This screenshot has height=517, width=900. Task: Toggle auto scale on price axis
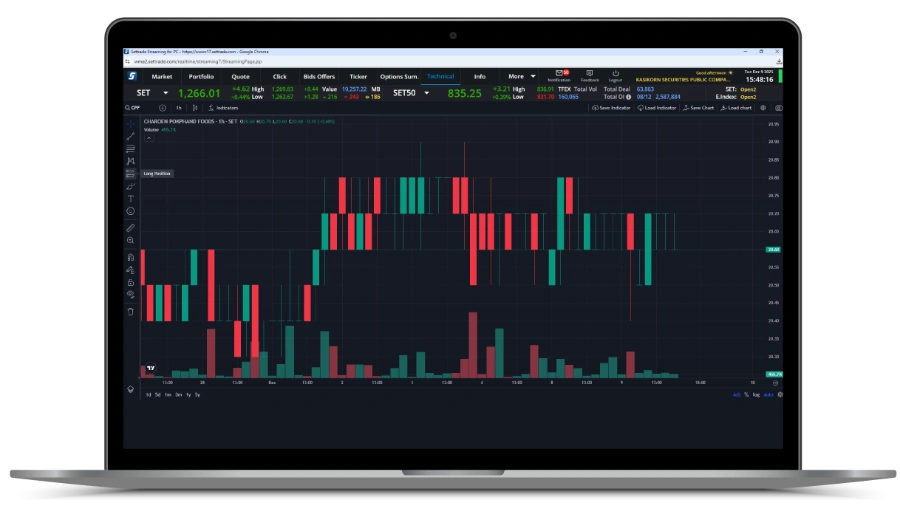768,395
